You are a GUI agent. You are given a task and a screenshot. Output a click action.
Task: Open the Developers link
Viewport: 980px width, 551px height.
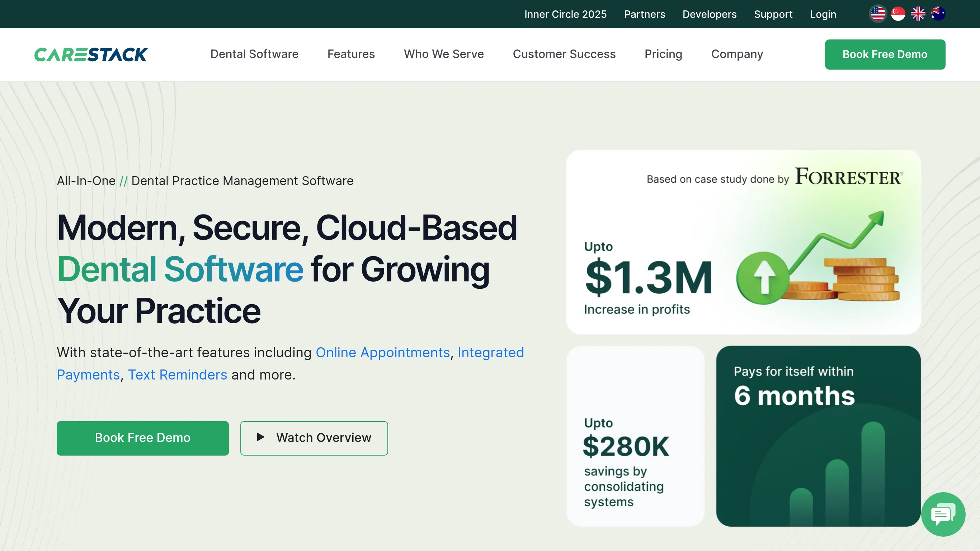[710, 14]
